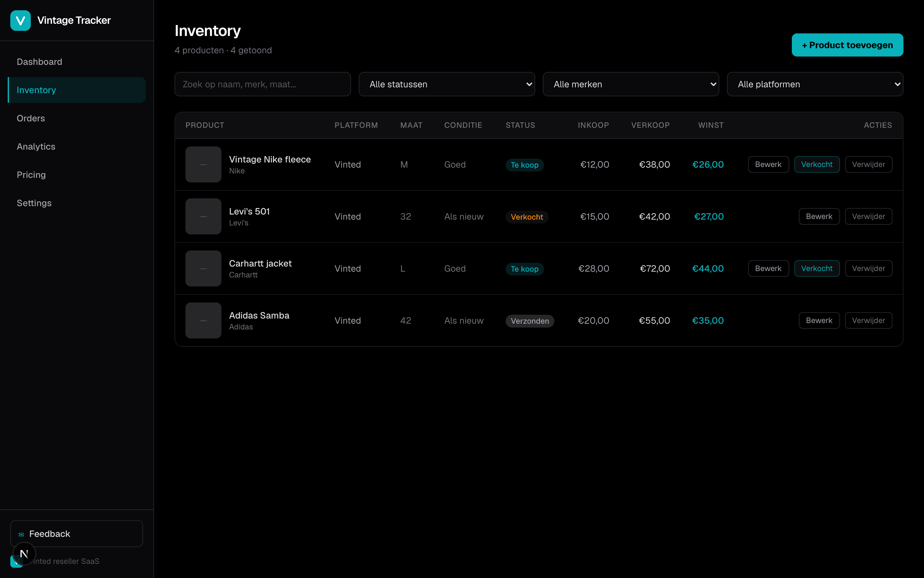Click the Adidas Samba product name
Image resolution: width=924 pixels, height=578 pixels.
pos(259,315)
